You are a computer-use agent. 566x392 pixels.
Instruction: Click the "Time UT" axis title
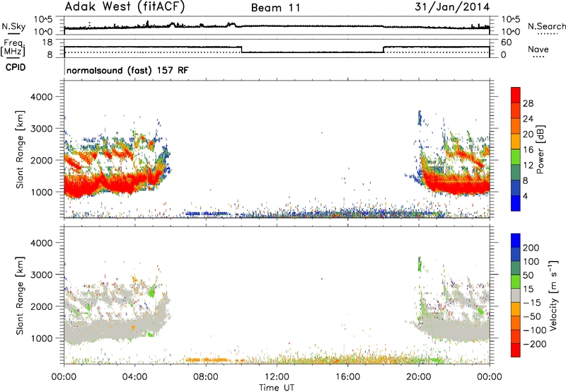click(x=277, y=388)
